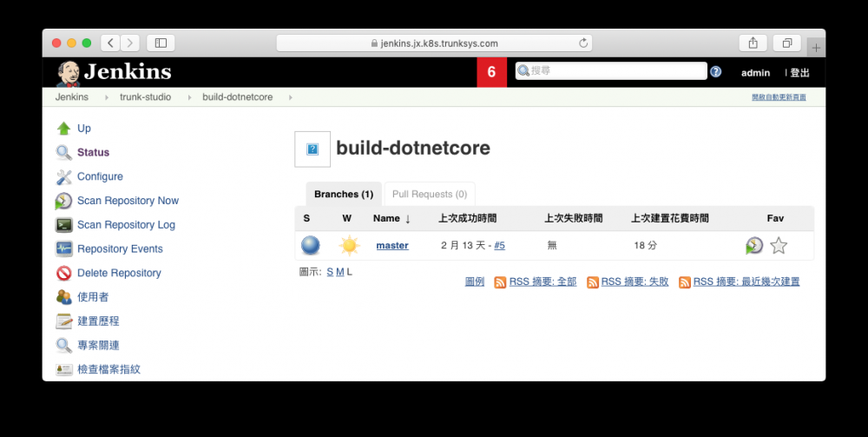Click the 使用者 people icon

(x=63, y=297)
